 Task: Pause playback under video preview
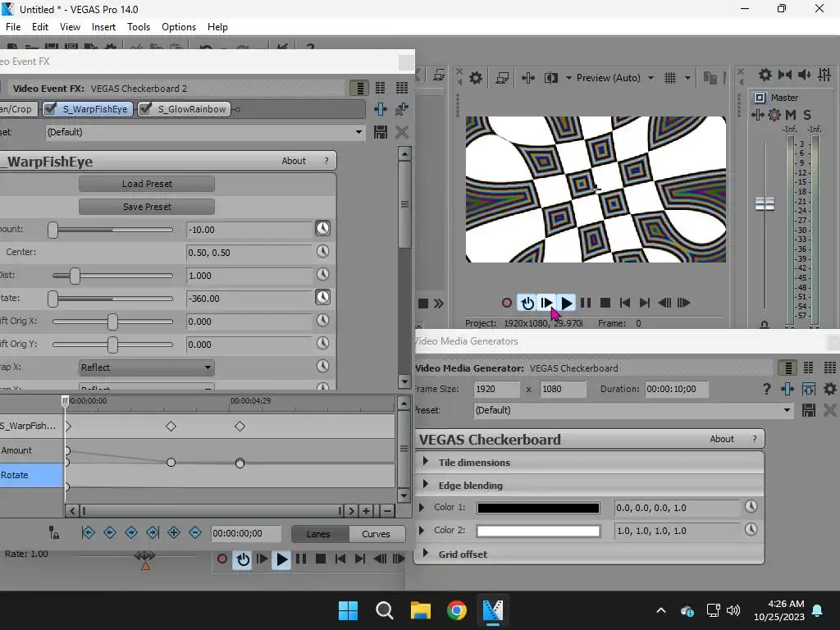click(x=586, y=303)
